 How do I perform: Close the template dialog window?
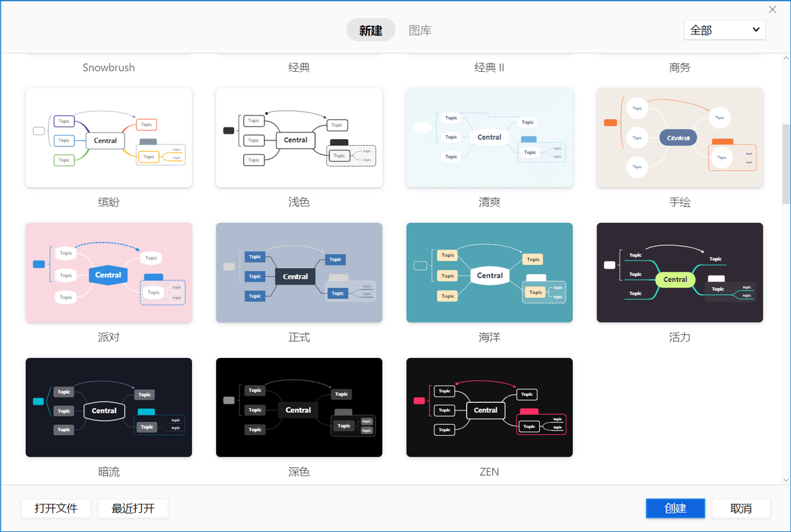click(x=773, y=9)
